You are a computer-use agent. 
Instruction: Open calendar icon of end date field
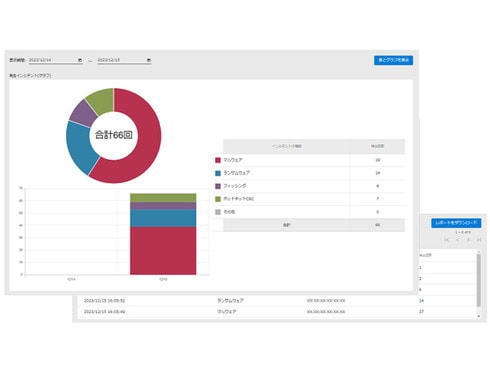[149, 60]
